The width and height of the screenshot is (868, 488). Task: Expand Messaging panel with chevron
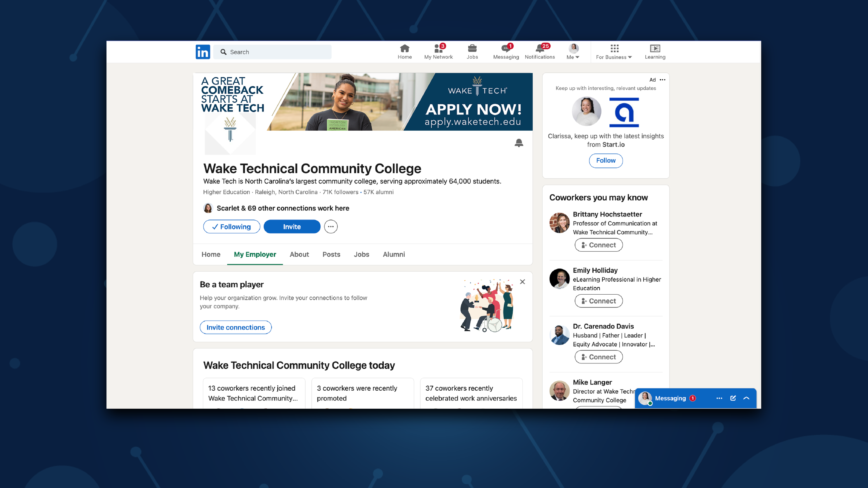pos(746,398)
